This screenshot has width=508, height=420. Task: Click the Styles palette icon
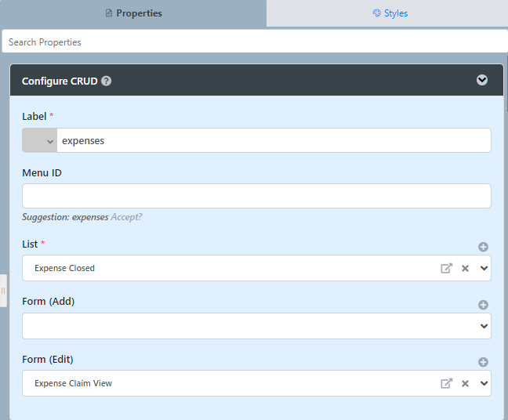[x=376, y=13]
